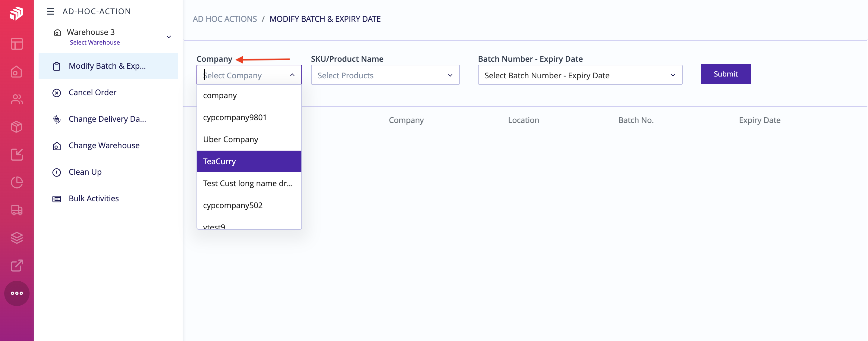Open the Change Warehouse menu item

coord(108,145)
